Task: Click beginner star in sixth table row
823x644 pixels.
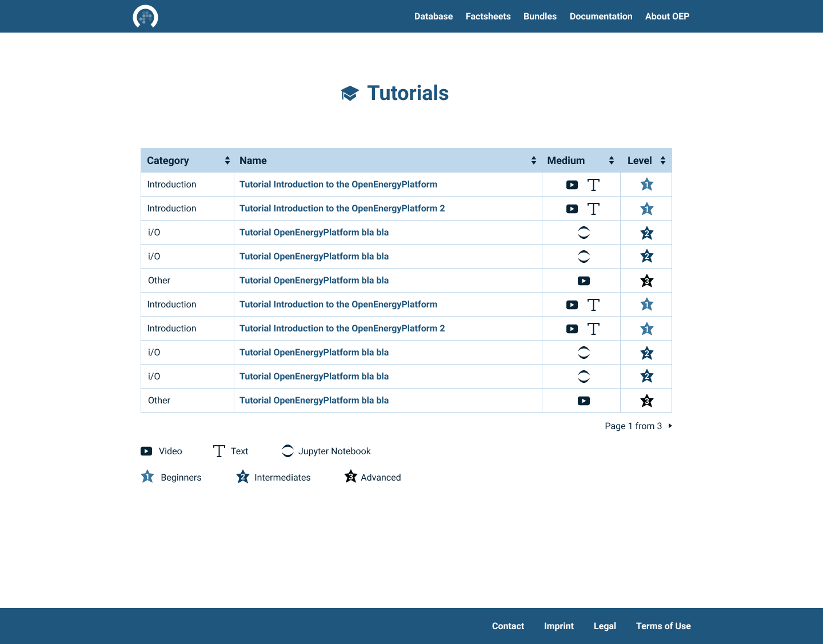Action: coord(646,305)
